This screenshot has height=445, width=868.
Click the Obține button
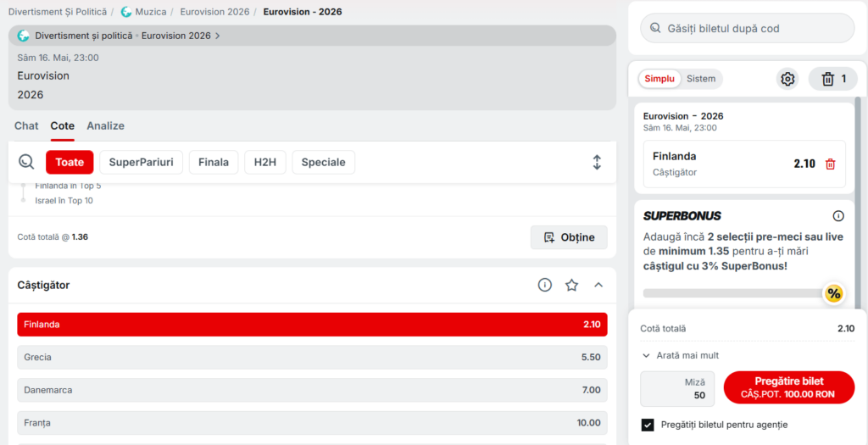click(x=569, y=237)
